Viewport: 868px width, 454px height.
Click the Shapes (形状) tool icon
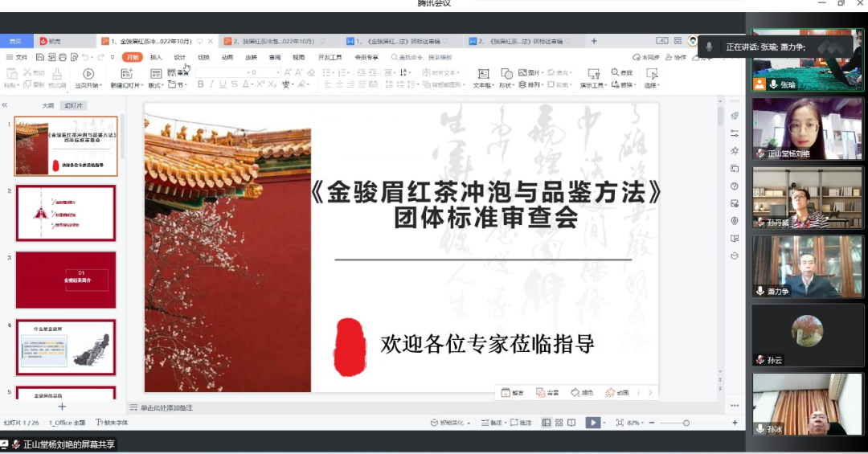point(506,74)
